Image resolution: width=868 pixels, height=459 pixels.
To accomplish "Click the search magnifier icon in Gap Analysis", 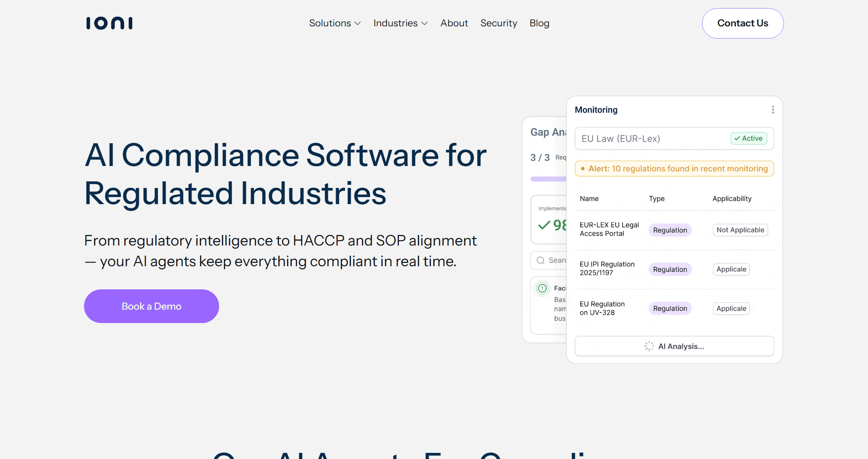I will [x=541, y=261].
